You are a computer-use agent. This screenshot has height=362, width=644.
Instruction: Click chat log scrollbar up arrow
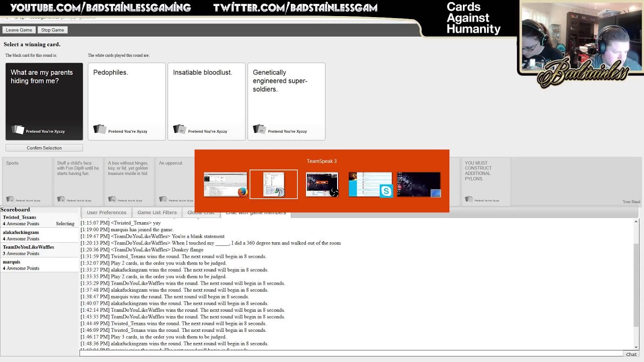(x=636, y=222)
